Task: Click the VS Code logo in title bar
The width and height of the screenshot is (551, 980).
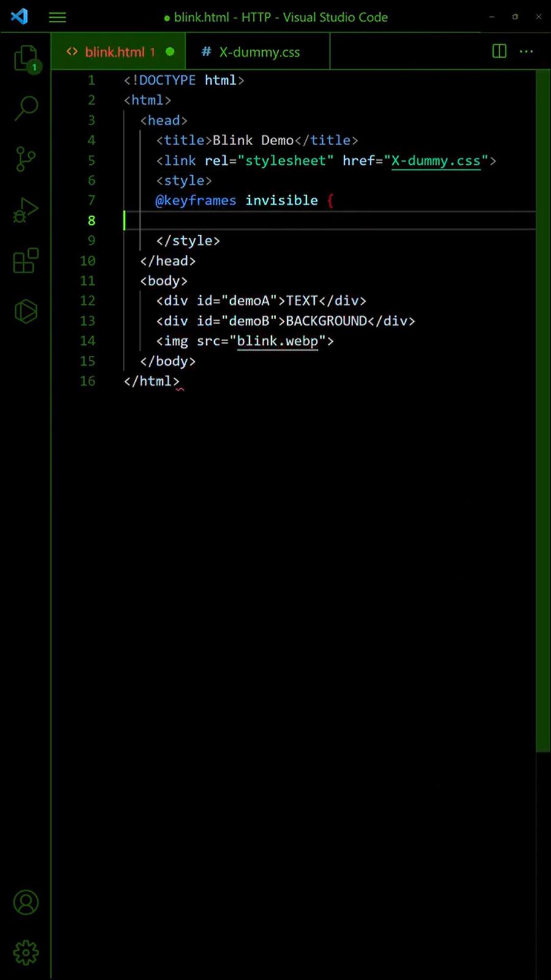Action: (x=20, y=17)
